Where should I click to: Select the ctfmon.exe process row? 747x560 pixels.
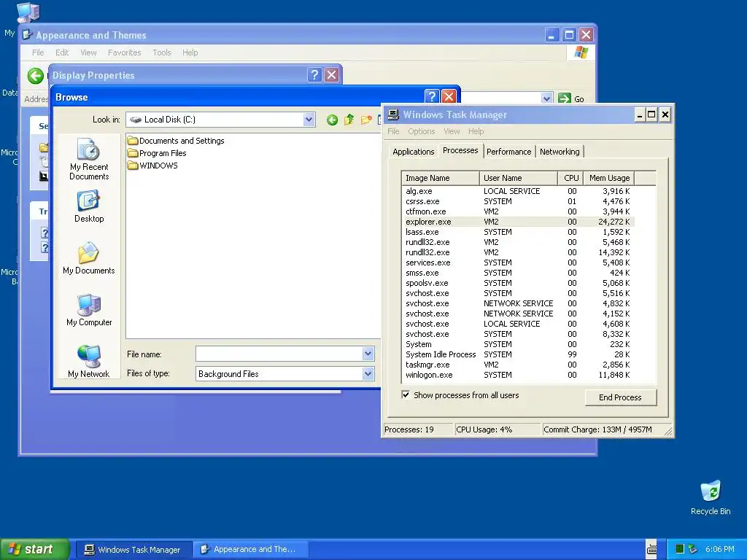pos(519,211)
